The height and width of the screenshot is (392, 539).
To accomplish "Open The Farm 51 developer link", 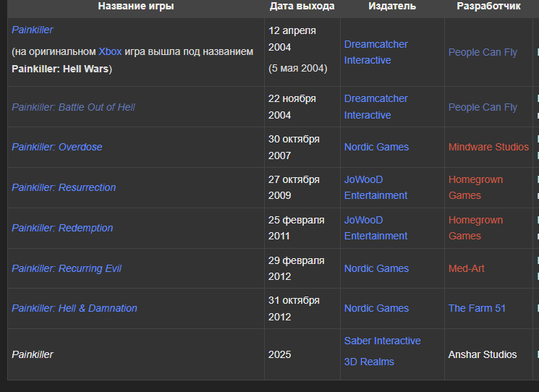I will pyautogui.click(x=477, y=309).
